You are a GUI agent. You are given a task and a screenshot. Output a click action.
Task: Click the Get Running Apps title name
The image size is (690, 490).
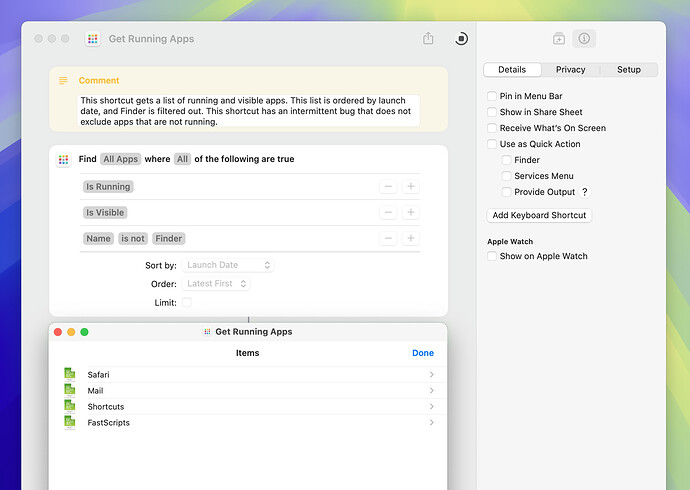click(151, 39)
